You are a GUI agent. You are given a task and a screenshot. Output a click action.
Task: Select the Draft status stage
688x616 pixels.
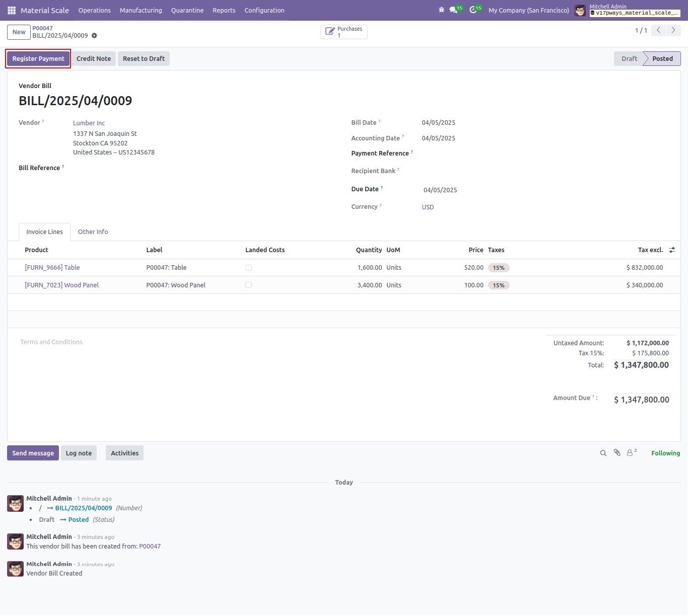[629, 59]
